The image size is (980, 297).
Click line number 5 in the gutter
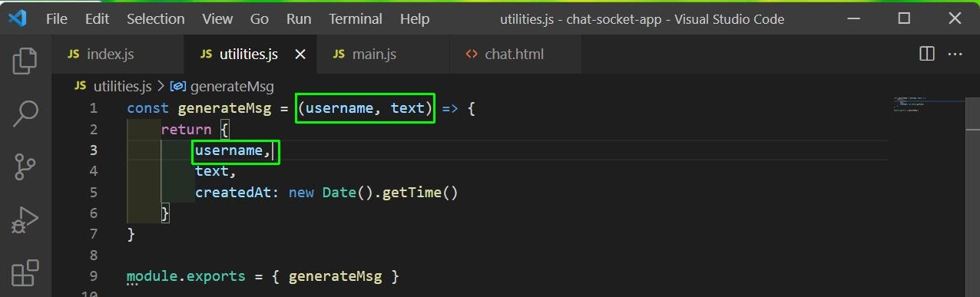pyautogui.click(x=93, y=193)
